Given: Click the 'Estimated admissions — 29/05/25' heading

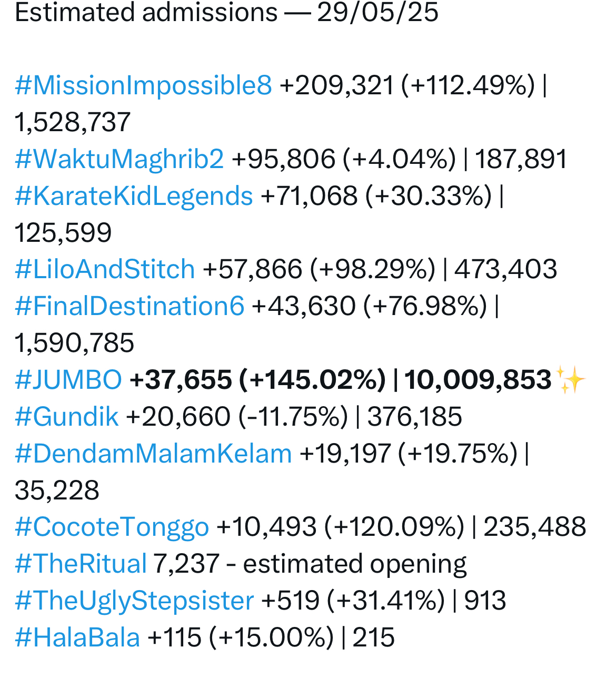Looking at the screenshot, I should click(226, 13).
